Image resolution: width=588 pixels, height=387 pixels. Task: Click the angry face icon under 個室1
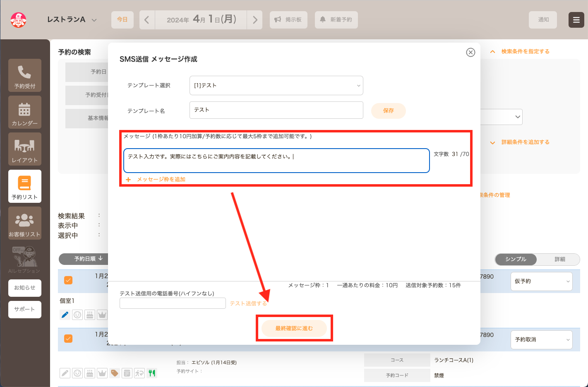point(77,315)
